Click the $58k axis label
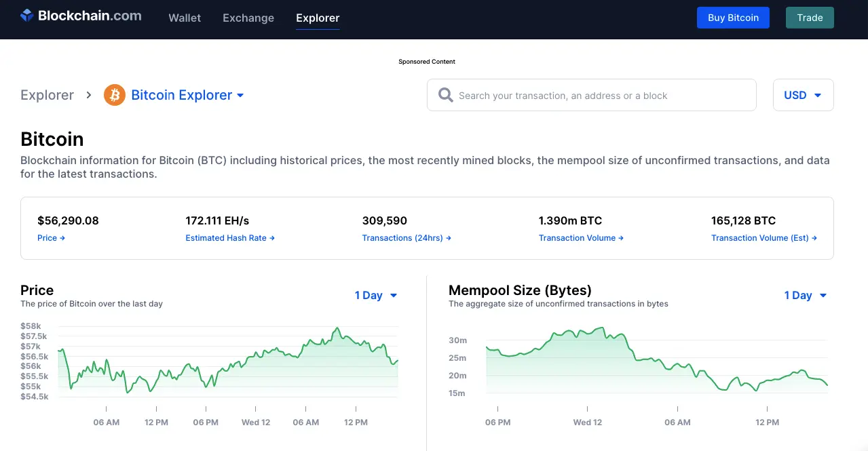Image resolution: width=868 pixels, height=451 pixels. click(x=31, y=326)
